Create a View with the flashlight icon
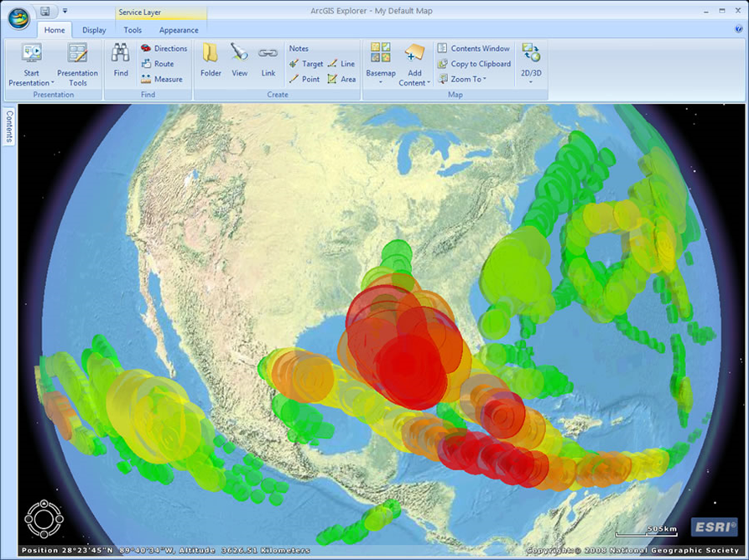The image size is (749, 560). pyautogui.click(x=239, y=60)
